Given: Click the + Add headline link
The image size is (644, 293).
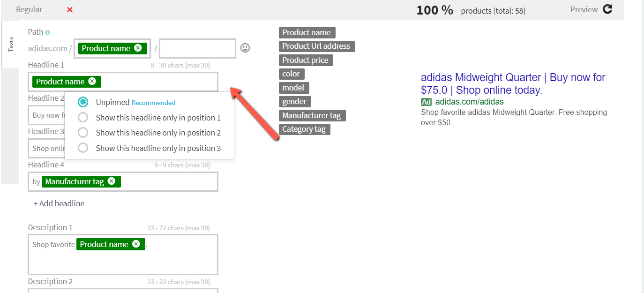Looking at the screenshot, I should 59,203.
